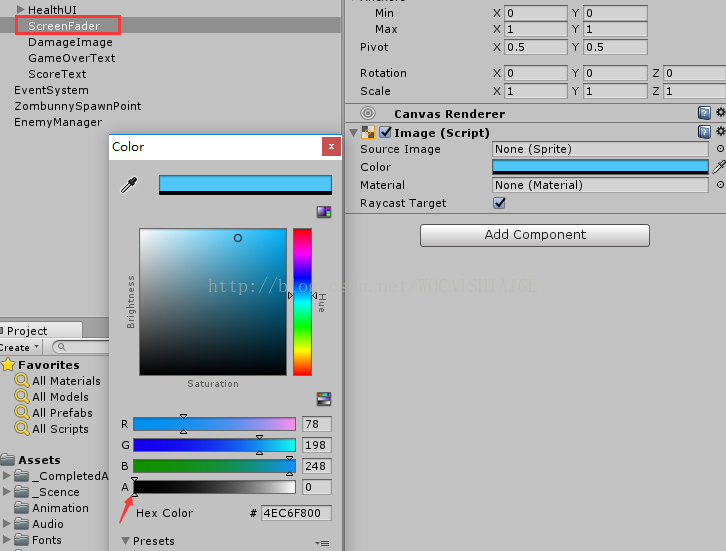Click the Pivot X field

536,47
